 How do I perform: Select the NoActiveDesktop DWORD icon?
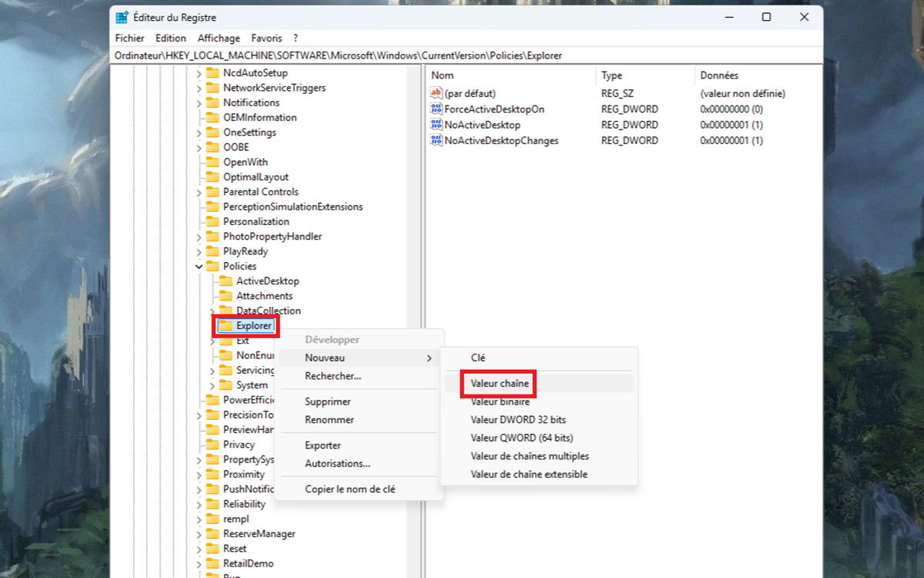[x=437, y=125]
